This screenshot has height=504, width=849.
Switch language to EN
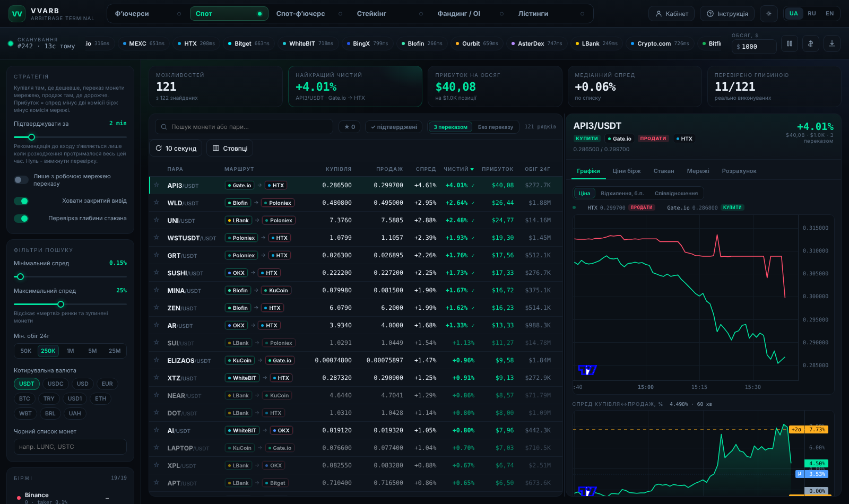tap(829, 14)
